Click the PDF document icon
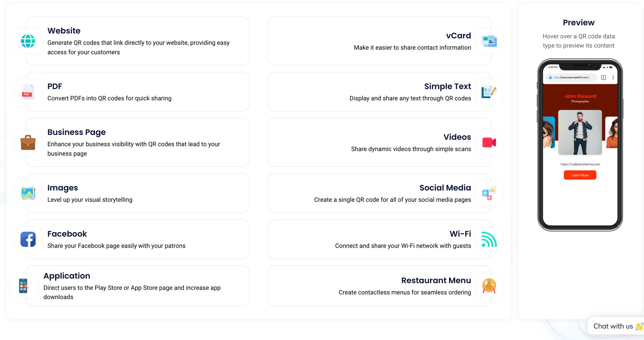Screen dimensions: 644x340 (x=28, y=92)
